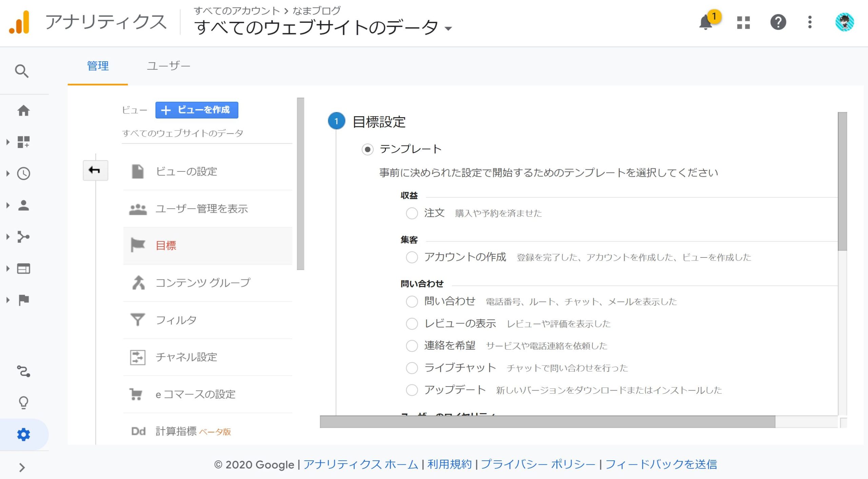This screenshot has width=868, height=479.
Task: Open ビューの設定 menu item
Action: pos(208,171)
